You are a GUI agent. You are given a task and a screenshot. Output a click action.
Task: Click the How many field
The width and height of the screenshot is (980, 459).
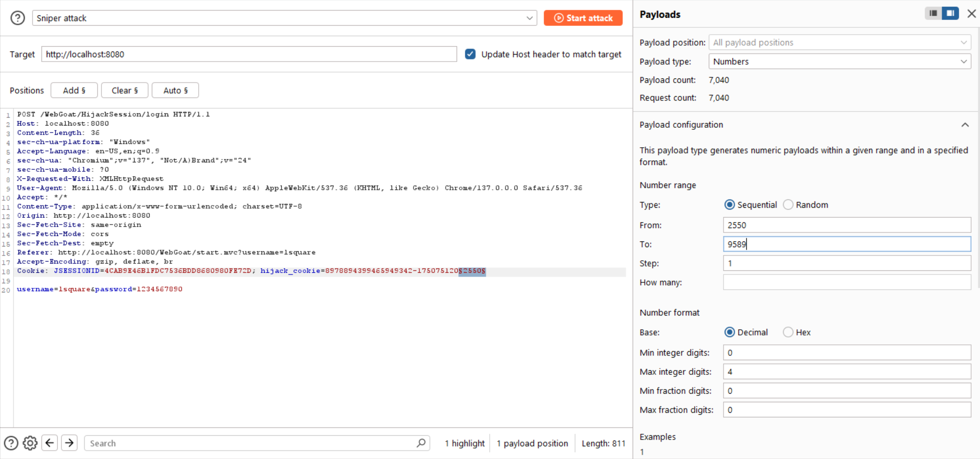[x=847, y=282]
